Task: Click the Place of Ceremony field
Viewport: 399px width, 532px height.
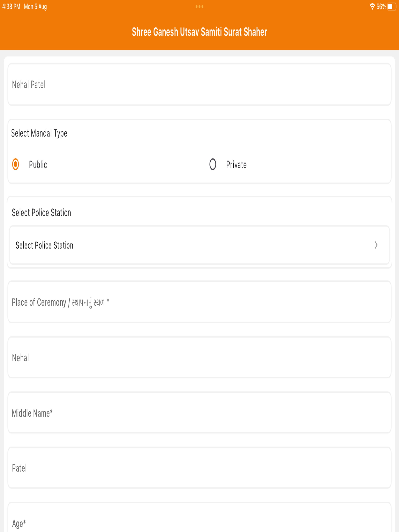Action: [x=199, y=302]
